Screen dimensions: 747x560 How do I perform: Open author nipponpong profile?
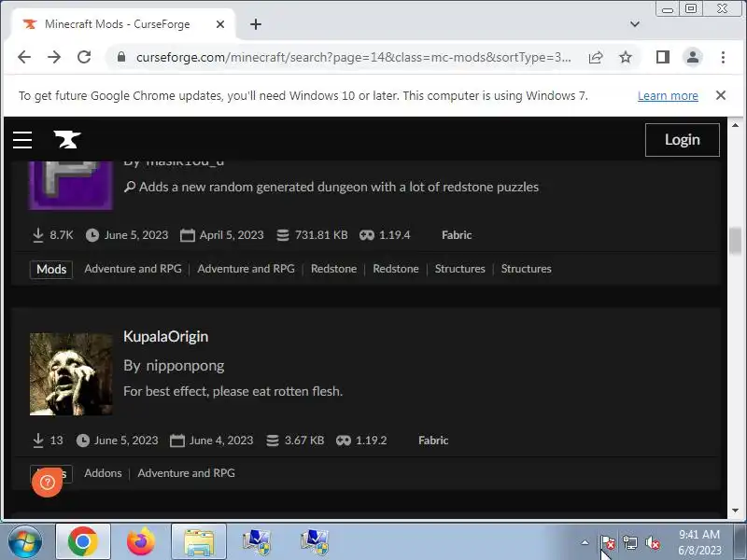pyautogui.click(x=185, y=366)
